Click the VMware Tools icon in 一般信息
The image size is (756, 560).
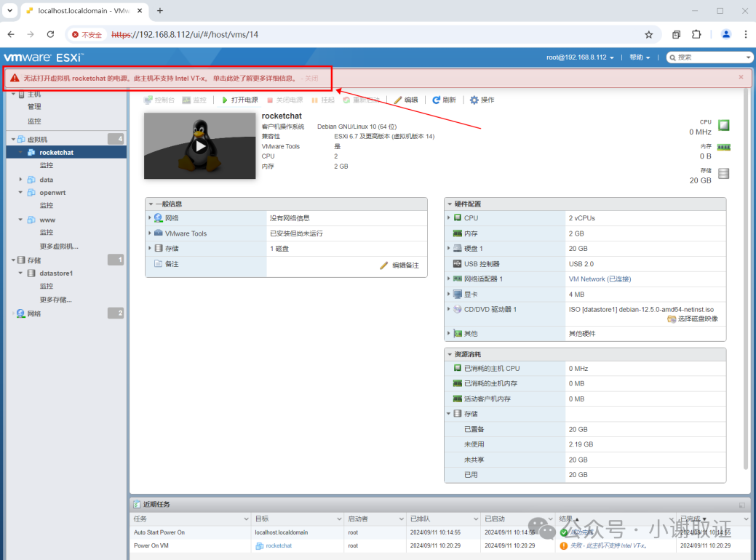coord(158,233)
